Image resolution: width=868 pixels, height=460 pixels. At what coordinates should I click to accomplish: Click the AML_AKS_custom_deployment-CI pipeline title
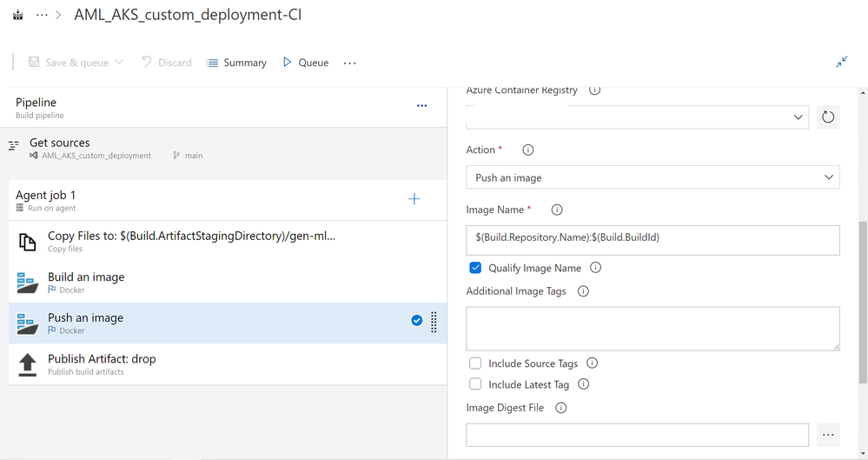pos(188,15)
